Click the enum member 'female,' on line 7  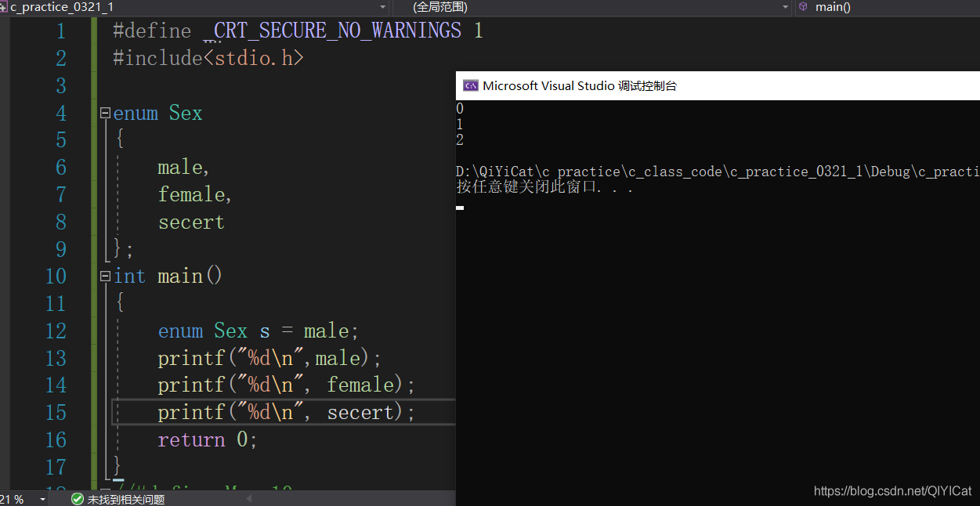click(195, 195)
